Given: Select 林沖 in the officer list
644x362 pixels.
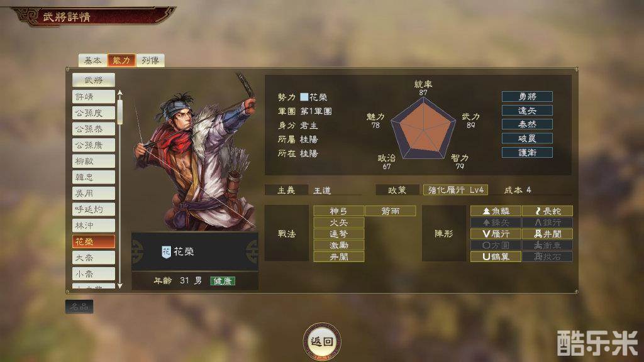Looking at the screenshot, I should coord(94,226).
